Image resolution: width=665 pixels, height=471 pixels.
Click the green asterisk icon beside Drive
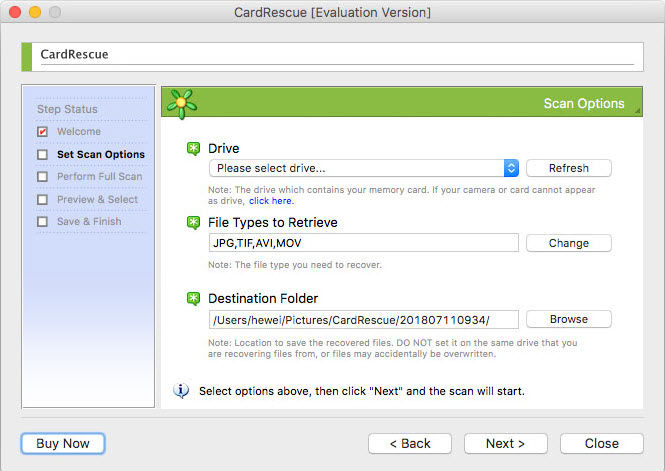(x=193, y=149)
